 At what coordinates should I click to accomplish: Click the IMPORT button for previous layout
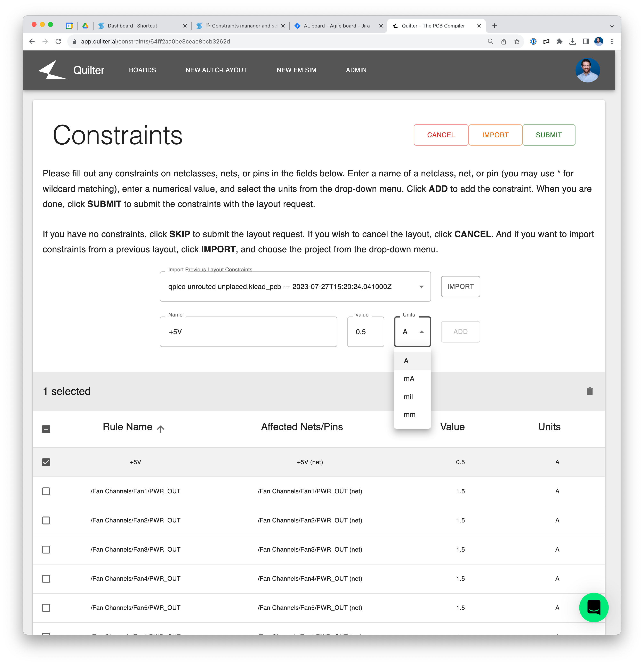tap(460, 286)
